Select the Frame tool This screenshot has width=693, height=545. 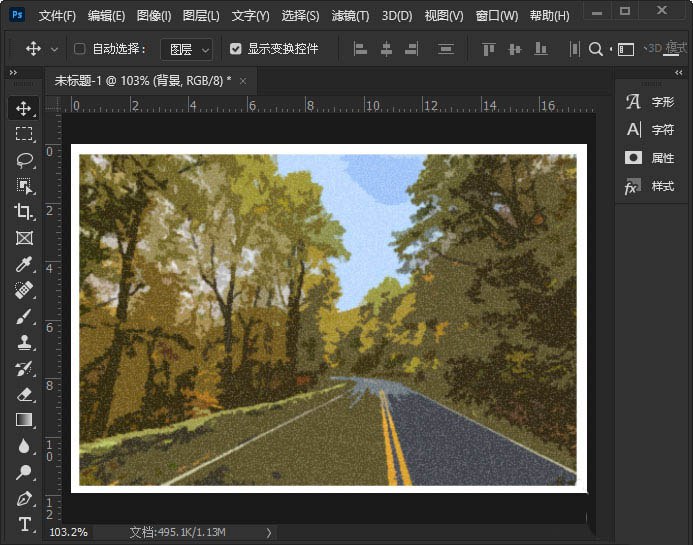tap(23, 238)
